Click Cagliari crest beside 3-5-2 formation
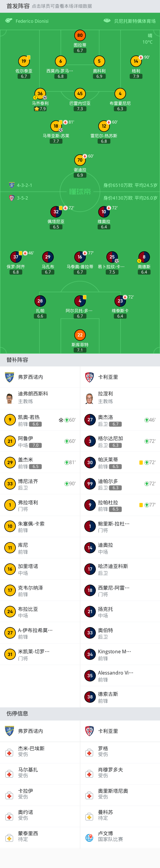The width and height of the screenshot is (160, 868). (12, 198)
